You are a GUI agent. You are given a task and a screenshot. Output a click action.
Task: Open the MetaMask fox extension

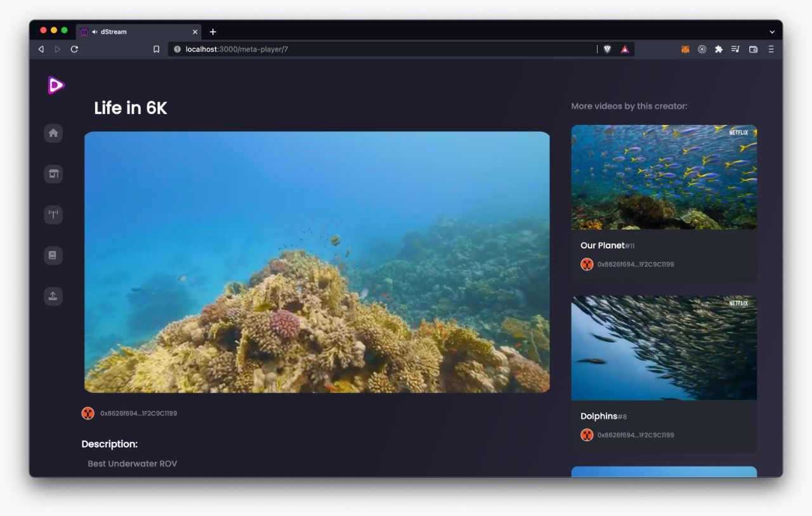pos(685,49)
